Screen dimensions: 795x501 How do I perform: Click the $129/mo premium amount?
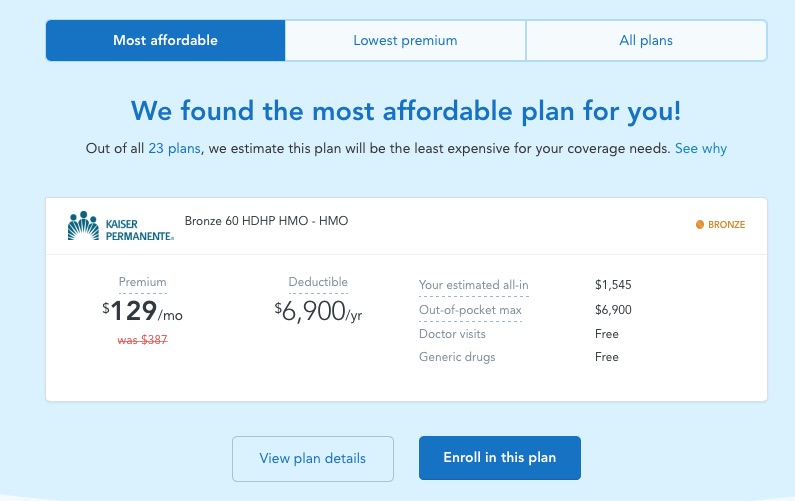pos(142,311)
